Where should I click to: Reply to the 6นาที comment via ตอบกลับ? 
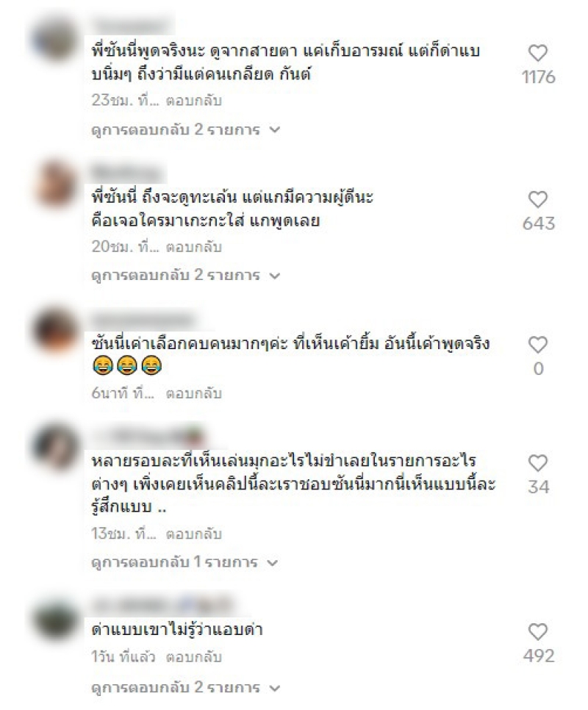(x=194, y=393)
